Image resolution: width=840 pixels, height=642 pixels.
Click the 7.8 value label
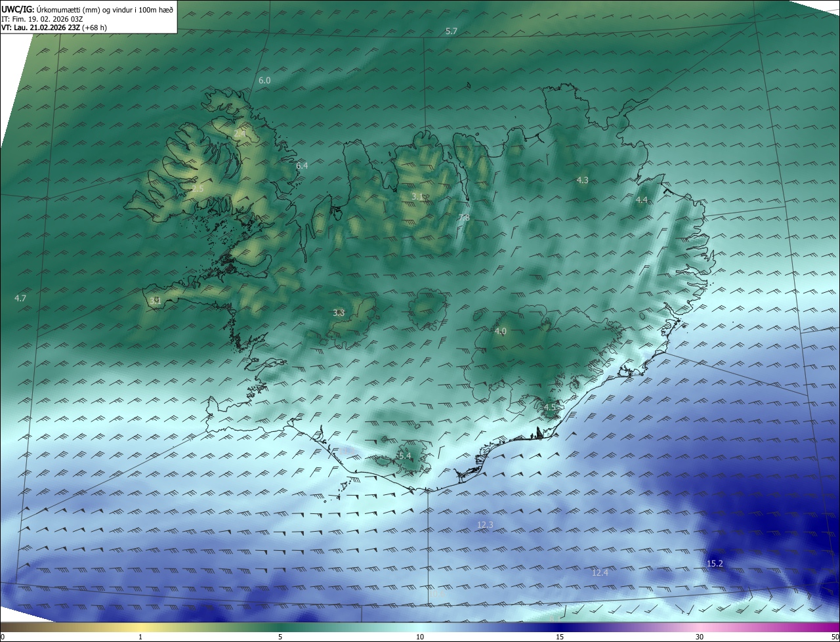(x=464, y=217)
